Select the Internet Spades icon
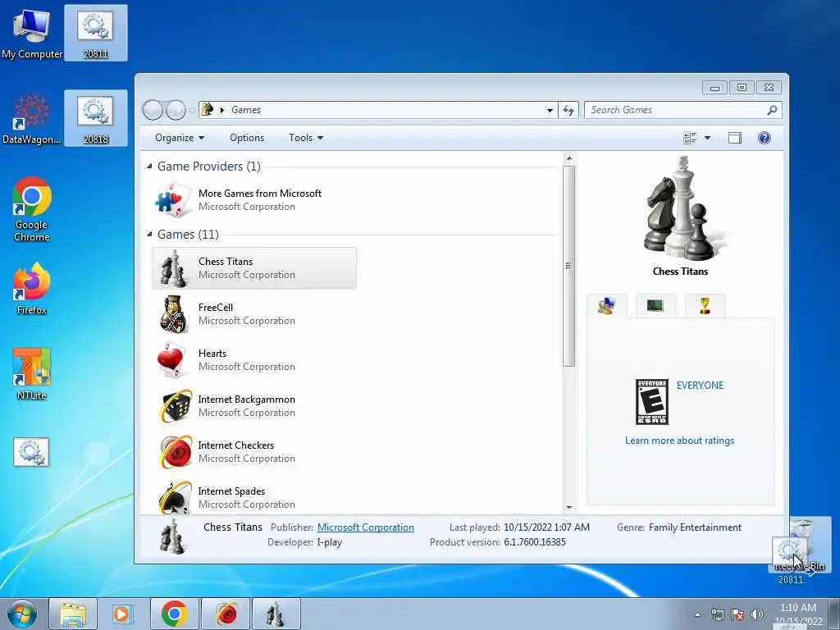 click(x=176, y=497)
